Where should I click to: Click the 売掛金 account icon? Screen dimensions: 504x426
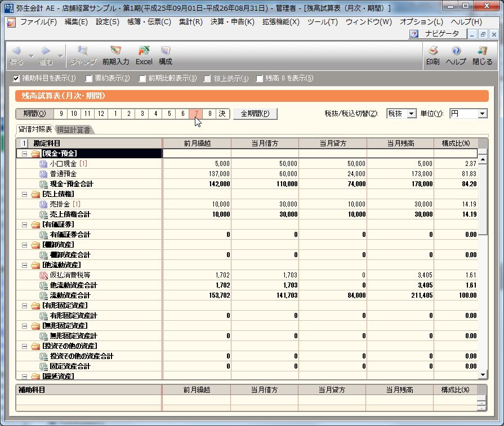point(43,204)
